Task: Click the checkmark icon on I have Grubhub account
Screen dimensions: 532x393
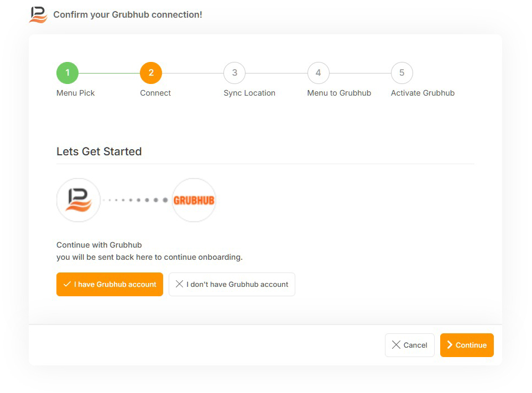Action: 67,284
